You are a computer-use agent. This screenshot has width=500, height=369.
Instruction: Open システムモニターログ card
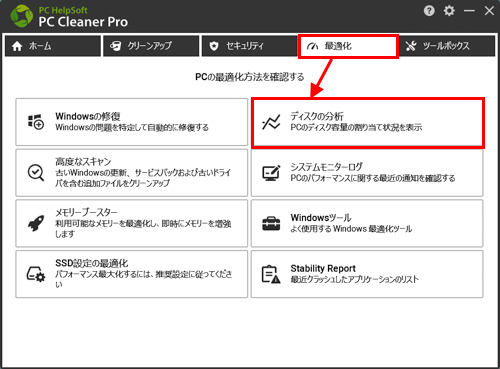(367, 173)
